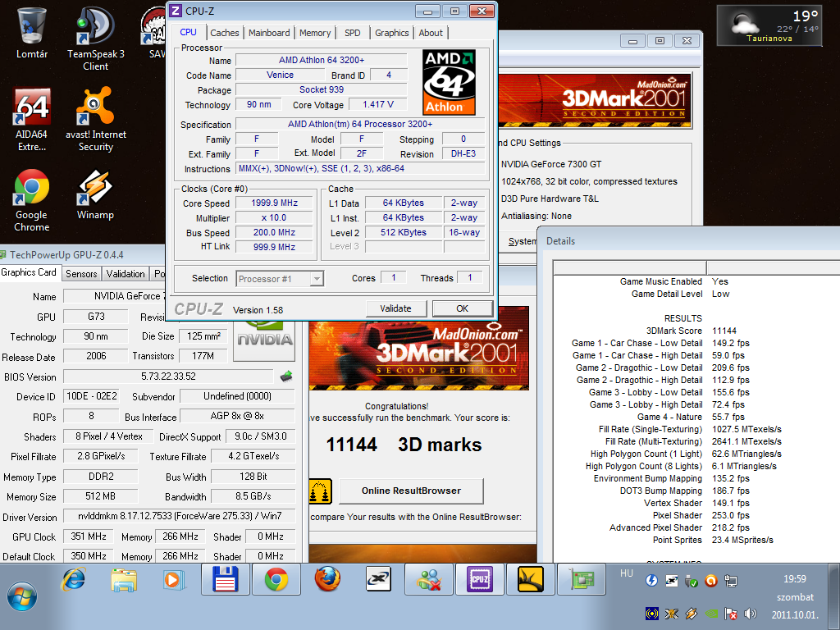The image size is (840, 630).
Task: Switch to the Mainboard tab in CPU-Z
Action: tap(269, 33)
